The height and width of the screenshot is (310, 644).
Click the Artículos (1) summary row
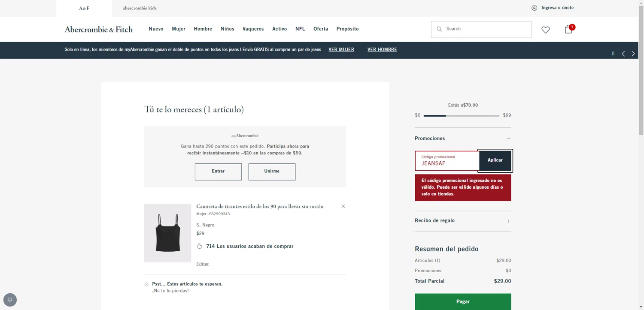(463, 261)
